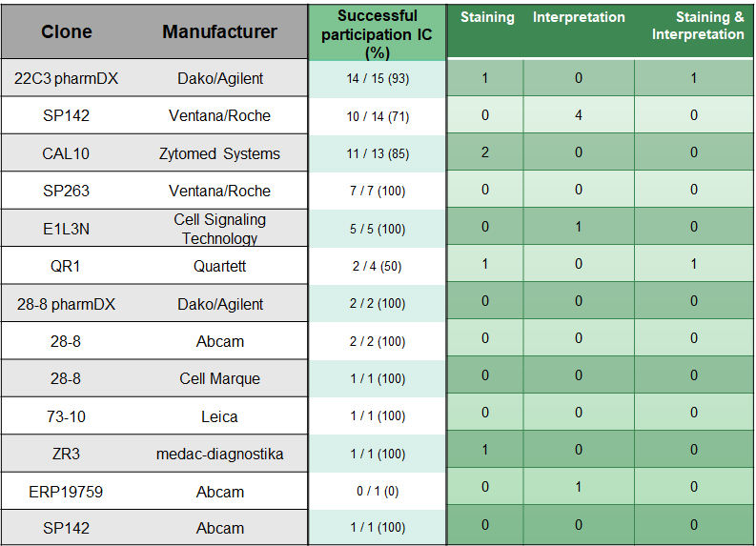Select the Cell Signaling Technology cell
Image resolution: width=756 pixels, height=546 pixels.
219,229
